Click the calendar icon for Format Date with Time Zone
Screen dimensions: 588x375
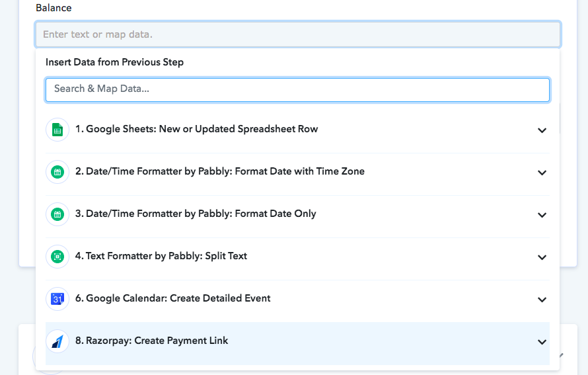pos(57,172)
